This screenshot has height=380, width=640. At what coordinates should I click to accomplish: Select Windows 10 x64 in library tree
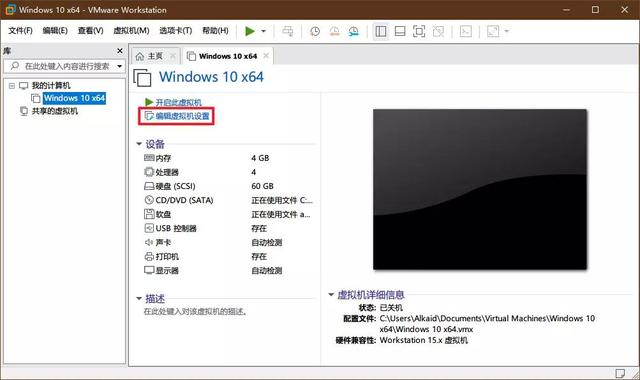tap(74, 98)
